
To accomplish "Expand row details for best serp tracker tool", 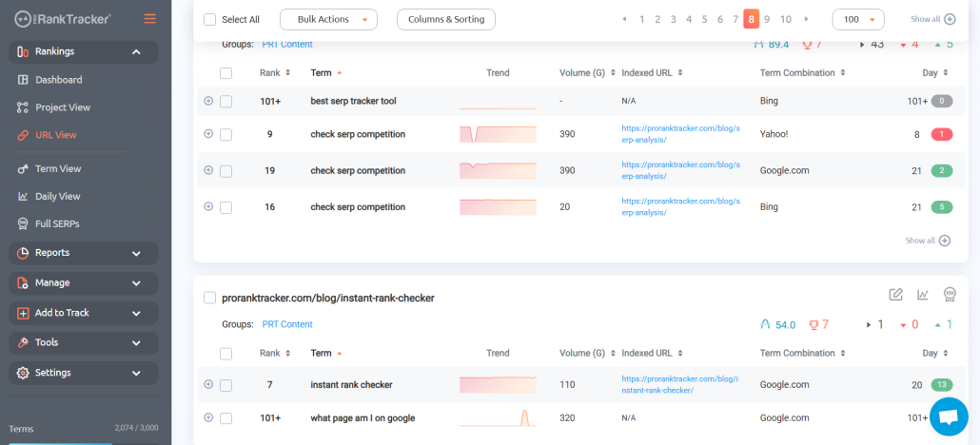I will (208, 101).
